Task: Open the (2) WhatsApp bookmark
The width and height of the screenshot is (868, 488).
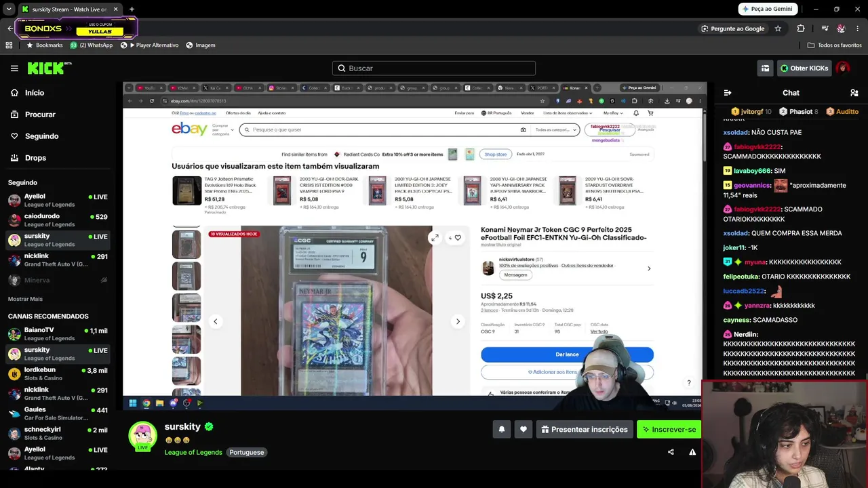Action: 92,45
